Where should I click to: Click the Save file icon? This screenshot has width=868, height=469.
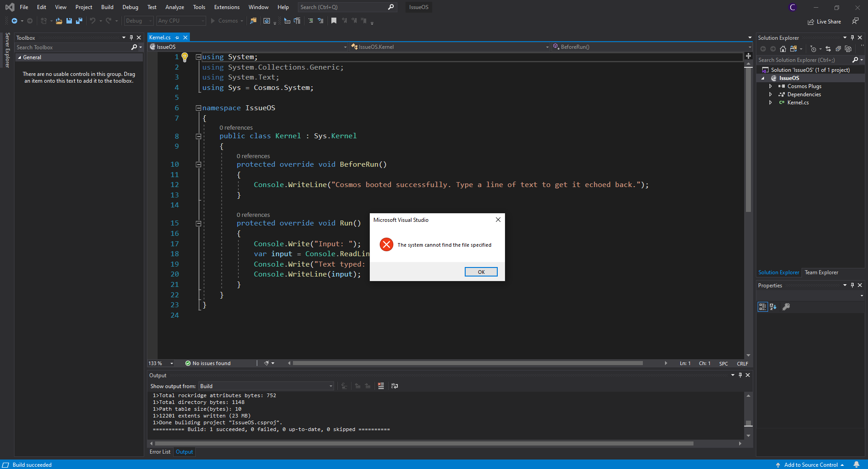coord(69,21)
